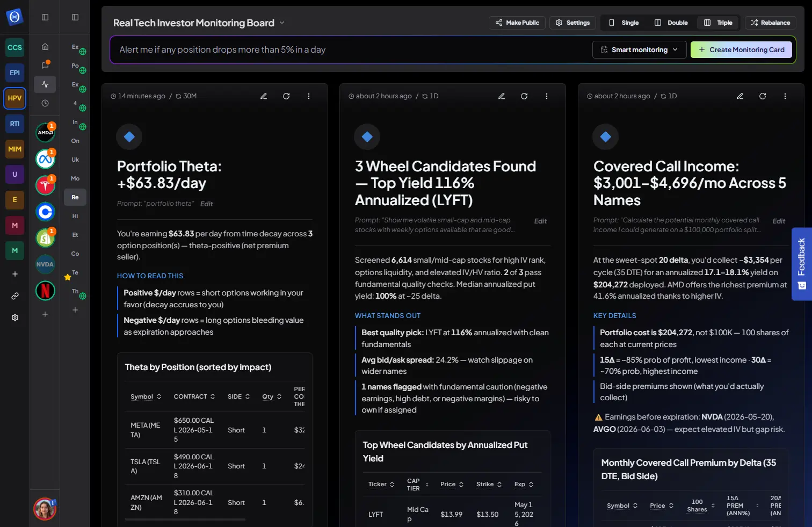812x527 pixels.
Task: Open the Tesla ticker in sidebar
Action: coord(45,185)
